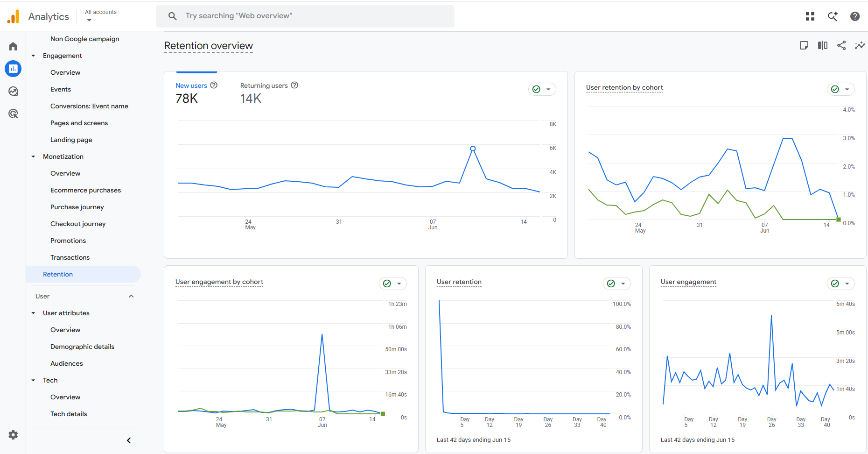This screenshot has width=868, height=454.
Task: Click the Google Analytics logo
Action: [14, 16]
